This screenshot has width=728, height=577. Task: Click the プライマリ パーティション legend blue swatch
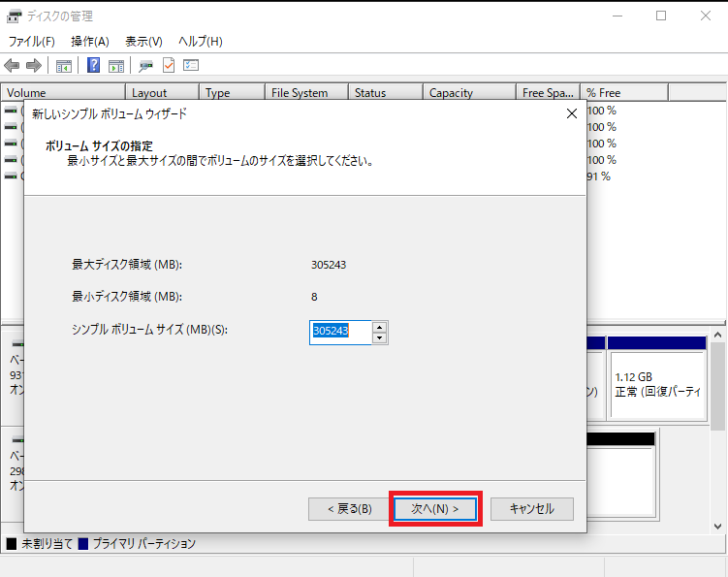pyautogui.click(x=83, y=544)
